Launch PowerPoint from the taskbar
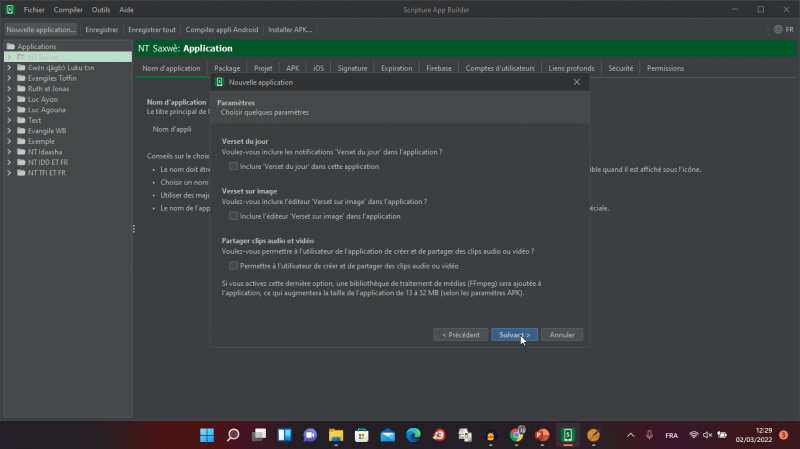The image size is (800, 449). [542, 435]
